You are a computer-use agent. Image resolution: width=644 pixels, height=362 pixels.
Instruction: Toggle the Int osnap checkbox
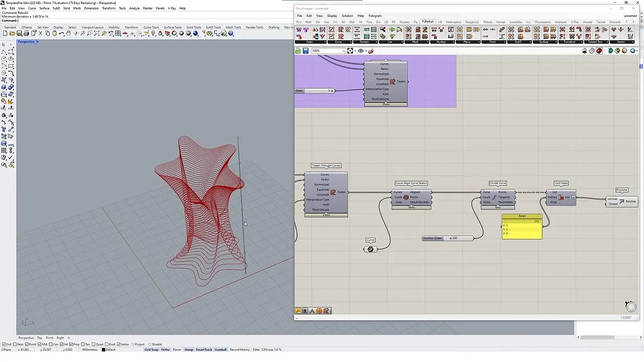coord(62,344)
